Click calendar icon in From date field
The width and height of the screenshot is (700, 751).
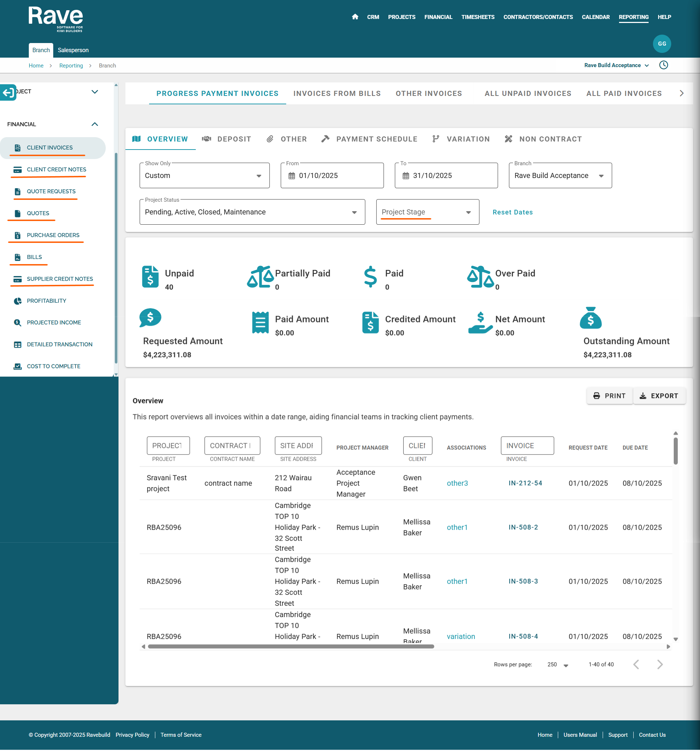click(291, 176)
